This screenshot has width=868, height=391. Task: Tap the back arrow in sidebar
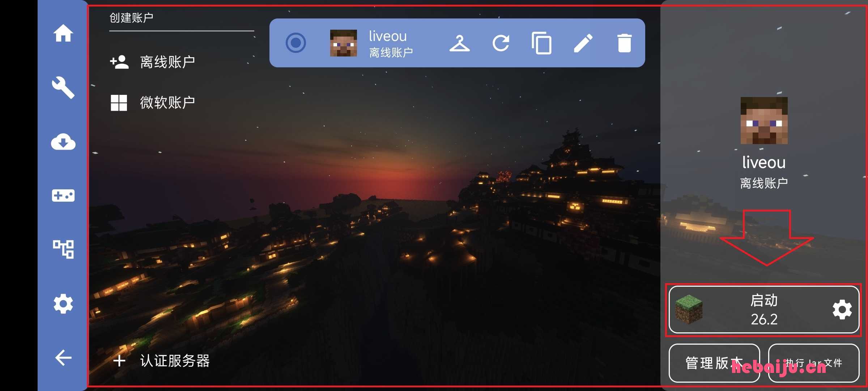[63, 358]
